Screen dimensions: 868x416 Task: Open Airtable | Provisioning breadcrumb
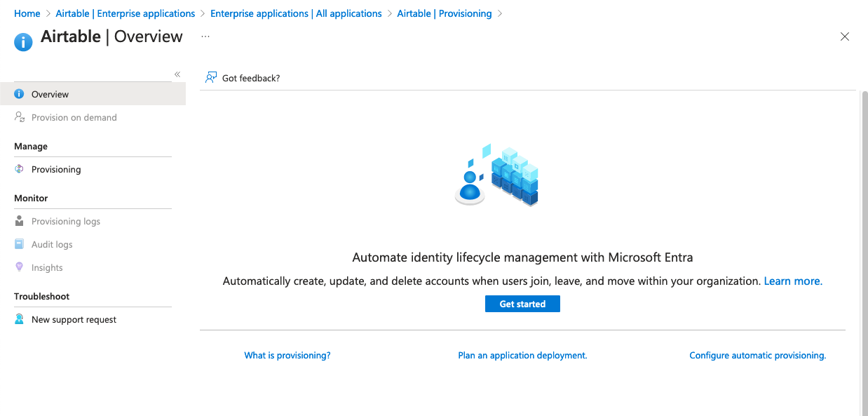point(445,13)
